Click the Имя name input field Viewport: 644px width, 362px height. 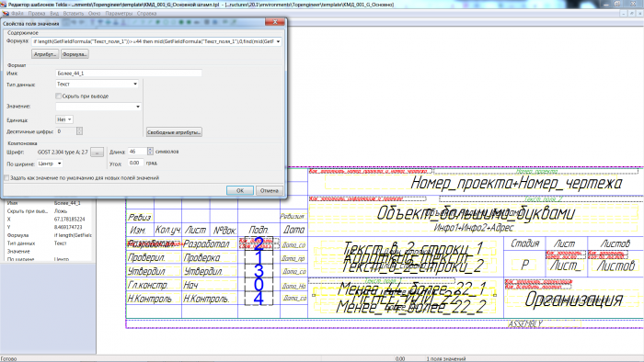[129, 74]
